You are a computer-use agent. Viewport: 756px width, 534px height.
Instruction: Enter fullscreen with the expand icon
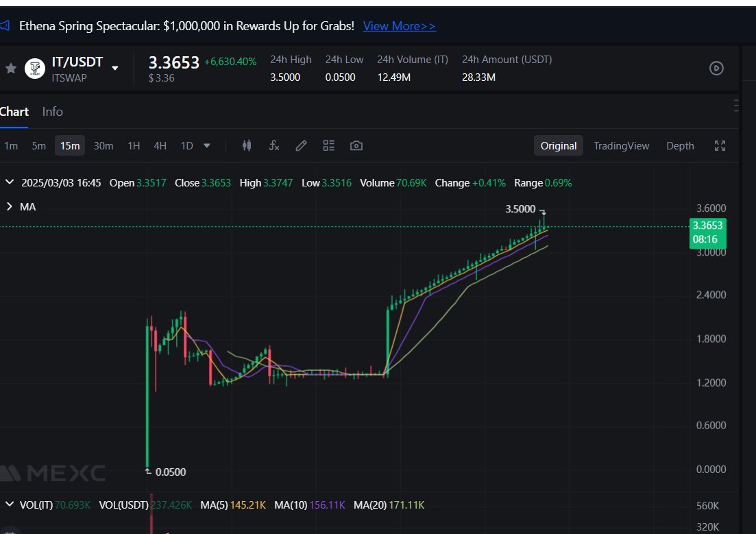(720, 145)
